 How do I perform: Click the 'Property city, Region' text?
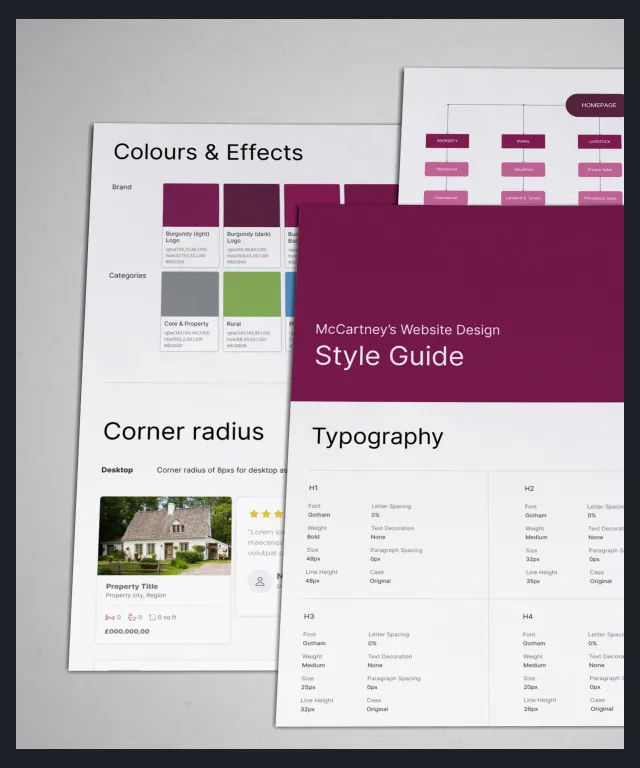pos(136,595)
